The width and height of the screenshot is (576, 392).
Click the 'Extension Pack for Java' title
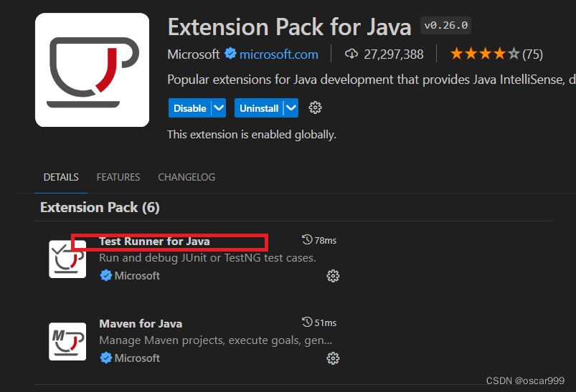(x=290, y=27)
